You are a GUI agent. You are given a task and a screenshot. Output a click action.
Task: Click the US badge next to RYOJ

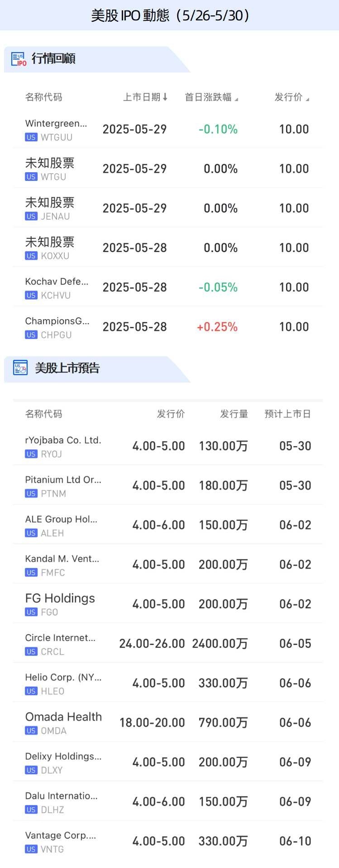[31, 454]
